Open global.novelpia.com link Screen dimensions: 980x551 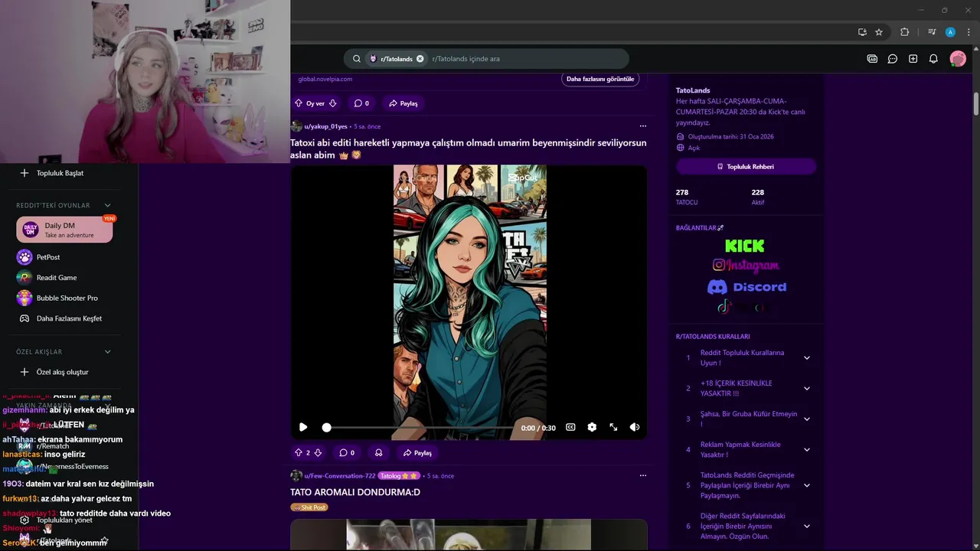coord(325,79)
